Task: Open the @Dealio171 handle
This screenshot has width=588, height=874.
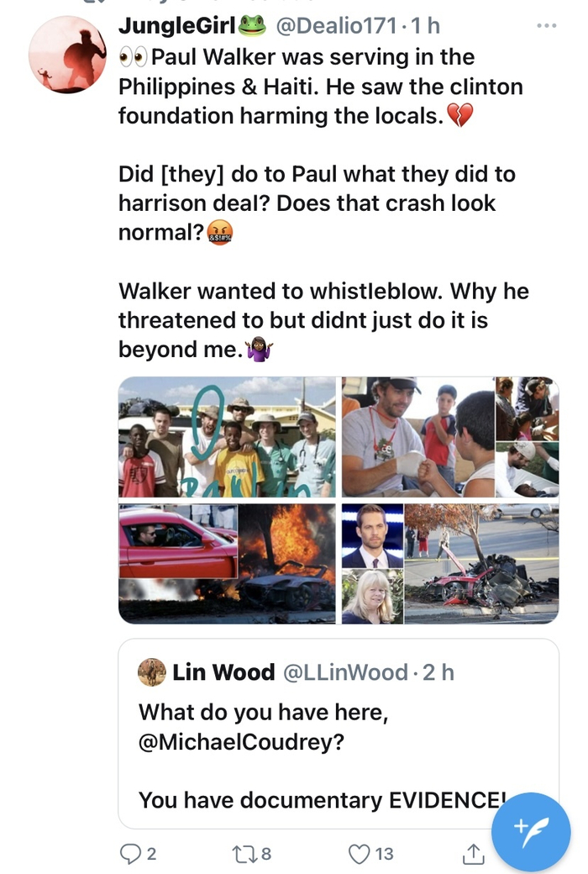Action: click(x=333, y=27)
